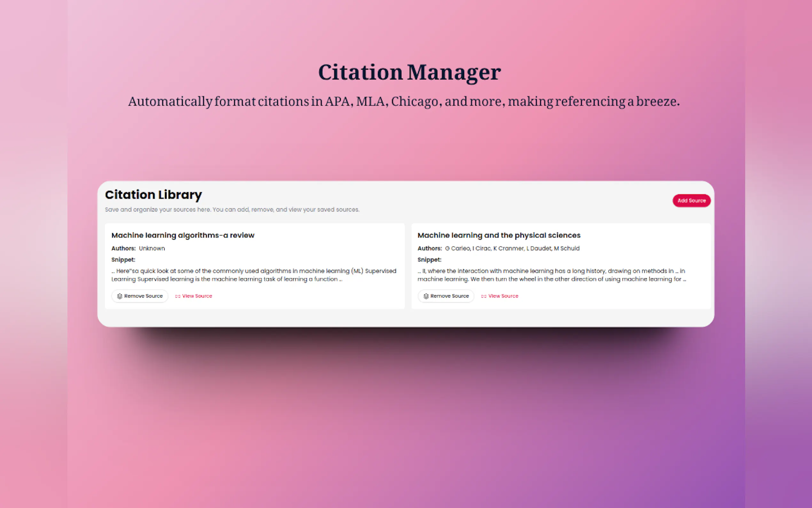
Task: Remove the 'Machine learning and the physical sciences' source
Action: pyautogui.click(x=446, y=296)
